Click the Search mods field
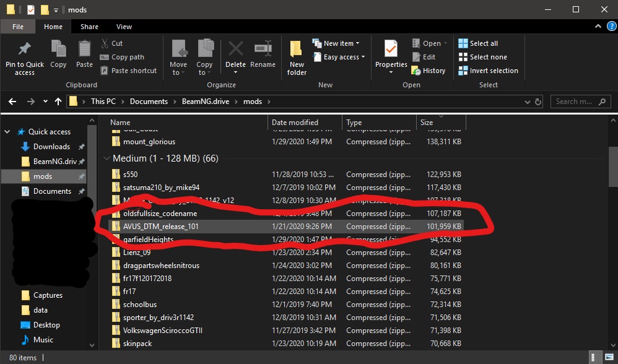Image resolution: width=618 pixels, height=364 pixels. point(580,102)
